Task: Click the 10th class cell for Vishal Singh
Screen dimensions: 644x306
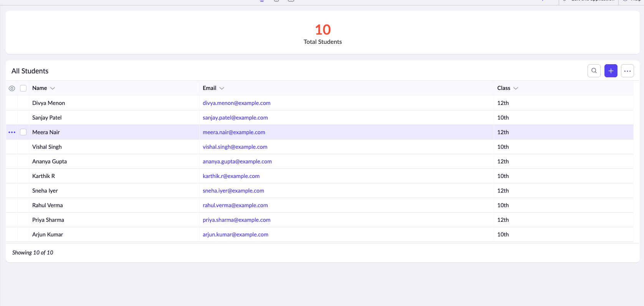Action: 563,147
